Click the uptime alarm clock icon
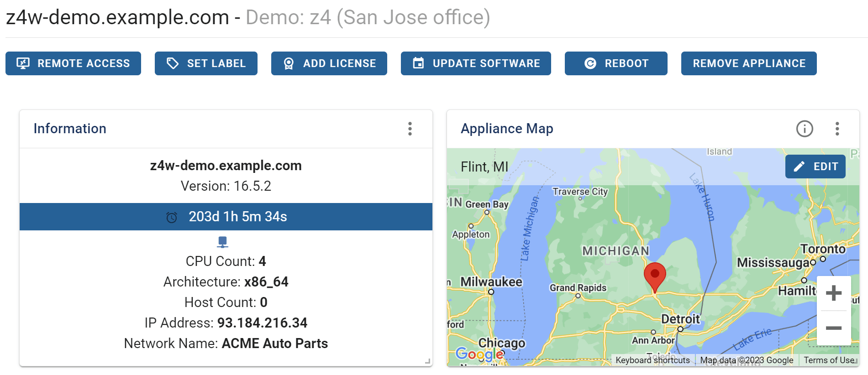868x375 pixels. [x=172, y=217]
